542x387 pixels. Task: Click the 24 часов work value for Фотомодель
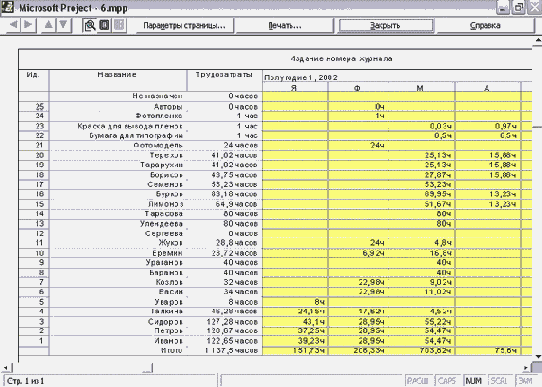[x=241, y=145]
